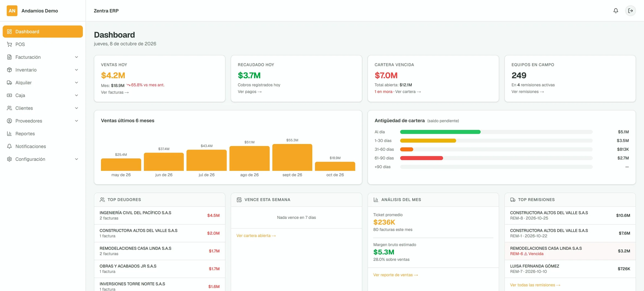Open the POS menu item
The width and height of the screenshot is (644, 291).
tap(43, 44)
